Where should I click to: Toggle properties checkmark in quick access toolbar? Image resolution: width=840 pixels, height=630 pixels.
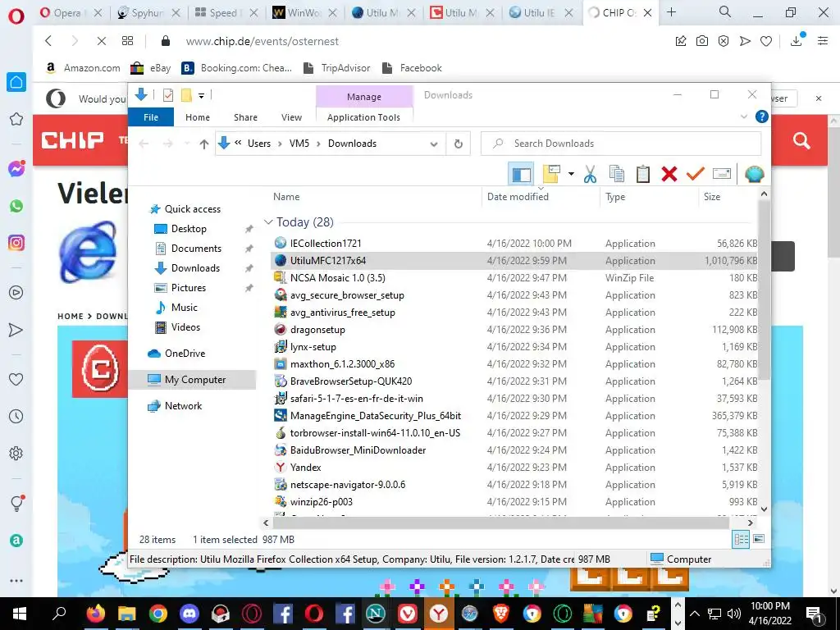(168, 95)
